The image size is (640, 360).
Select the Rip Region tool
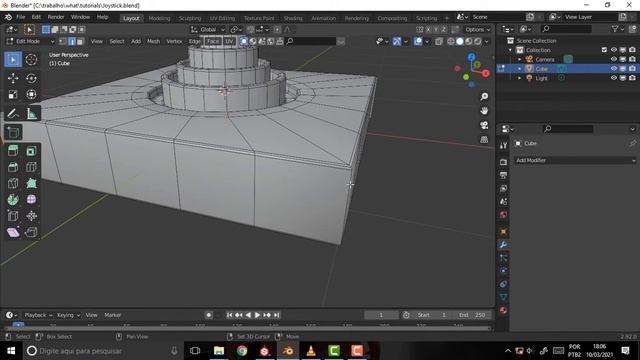[31, 232]
